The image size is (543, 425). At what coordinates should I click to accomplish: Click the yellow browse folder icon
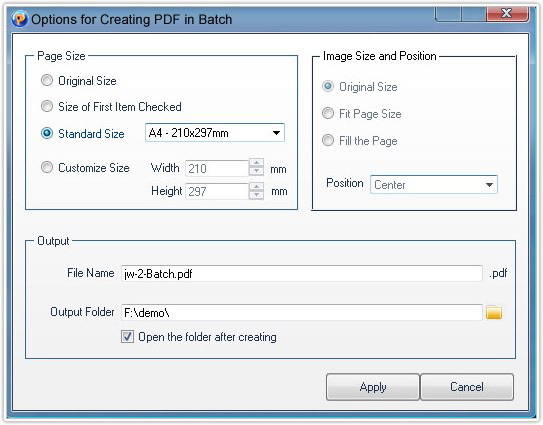point(494,312)
